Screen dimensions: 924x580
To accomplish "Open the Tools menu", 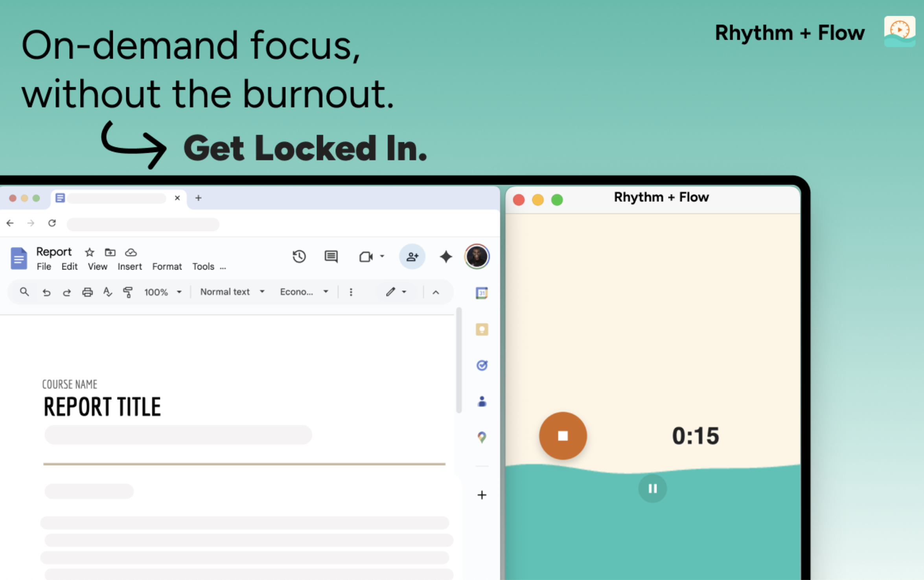I will [203, 267].
